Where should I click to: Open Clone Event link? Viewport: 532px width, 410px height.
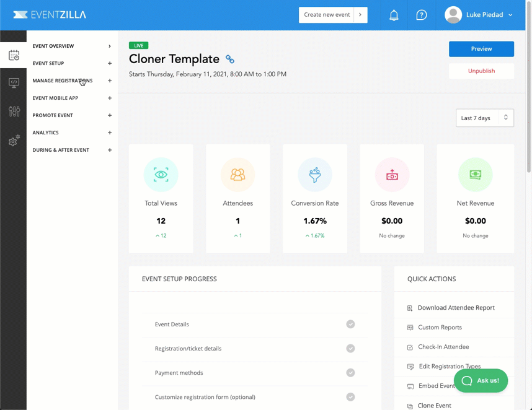click(434, 406)
